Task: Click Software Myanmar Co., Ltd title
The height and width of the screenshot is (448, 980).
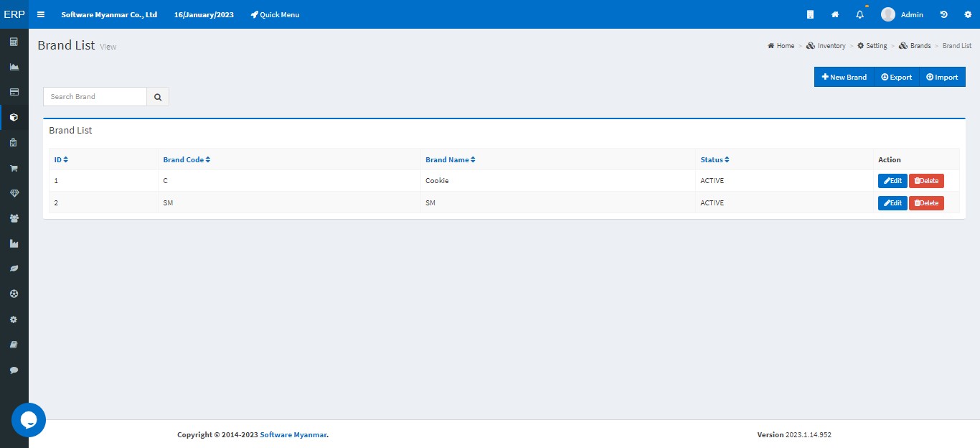Action: pyautogui.click(x=109, y=14)
